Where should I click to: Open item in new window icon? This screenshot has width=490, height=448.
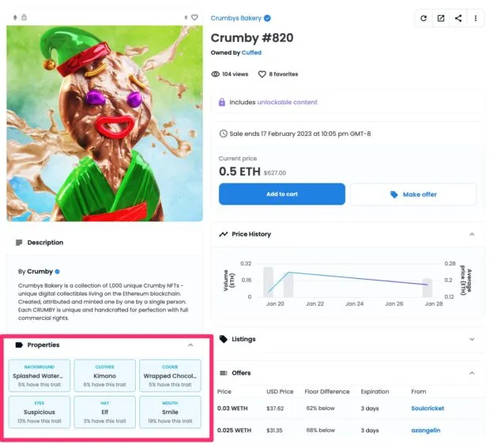click(x=441, y=18)
